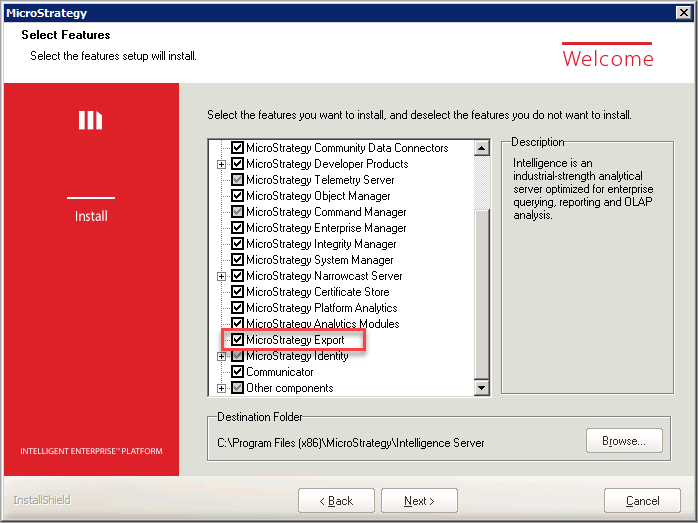Cancel the installation
698x523 pixels.
coord(642,501)
